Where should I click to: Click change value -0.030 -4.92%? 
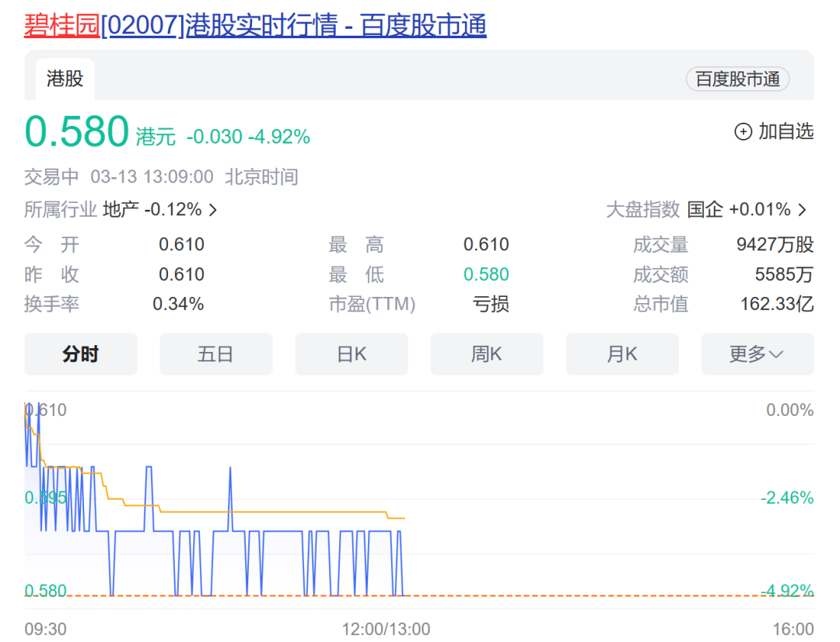tap(248, 137)
